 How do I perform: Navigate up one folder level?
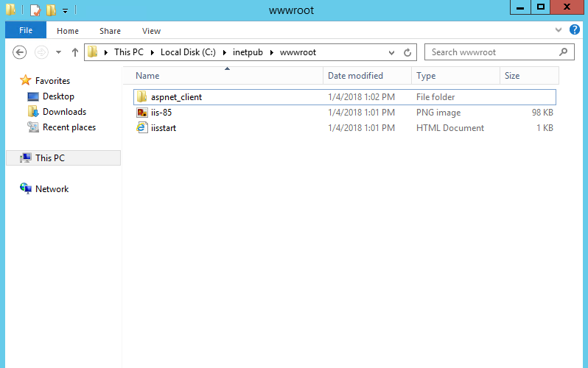pyautogui.click(x=74, y=52)
